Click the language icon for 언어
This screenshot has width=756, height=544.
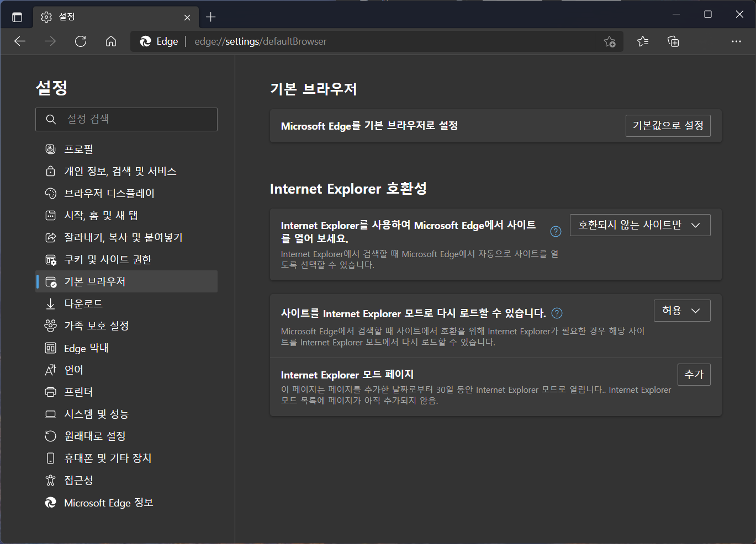50,370
